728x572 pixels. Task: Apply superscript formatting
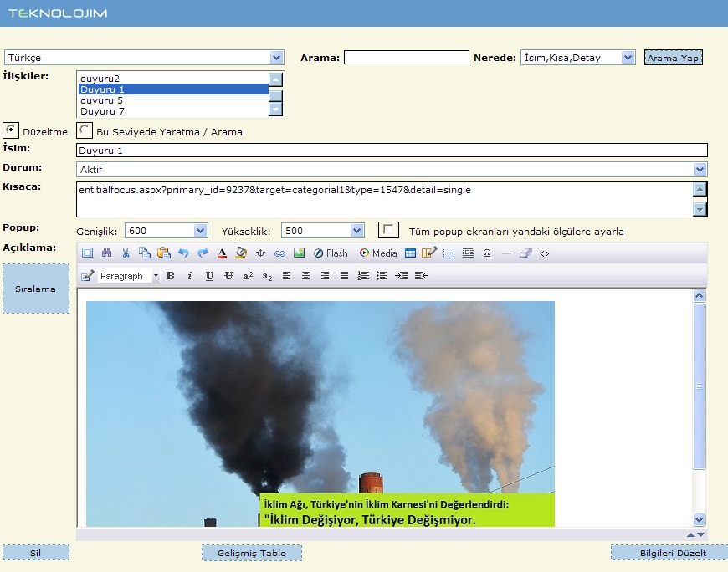(x=248, y=276)
